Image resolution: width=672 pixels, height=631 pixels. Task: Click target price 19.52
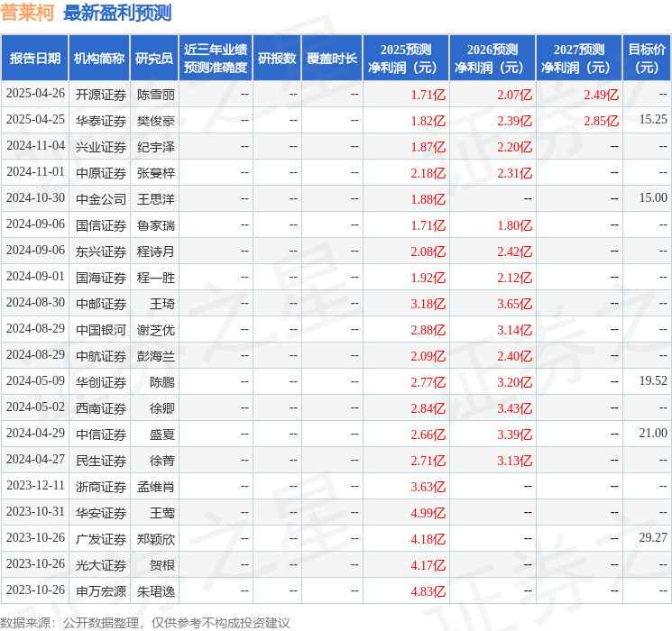[x=653, y=380]
